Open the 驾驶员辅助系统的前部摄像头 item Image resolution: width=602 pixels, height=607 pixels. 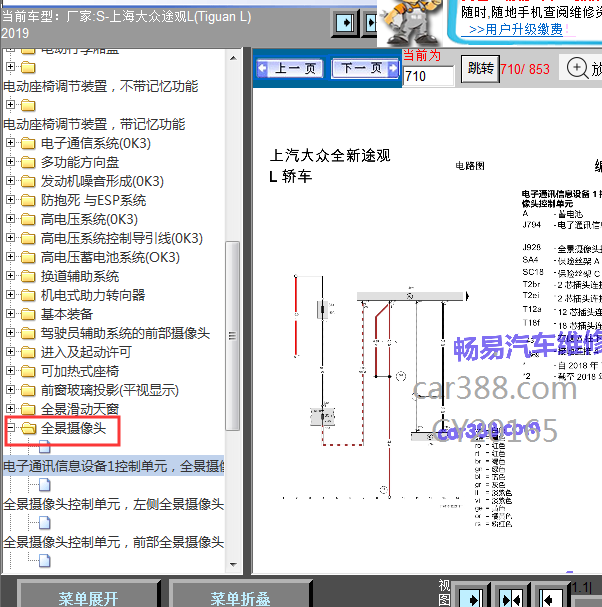point(125,333)
